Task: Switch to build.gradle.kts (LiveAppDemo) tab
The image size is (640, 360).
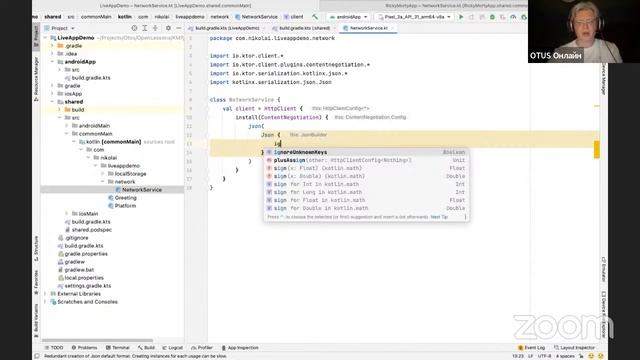Action: coord(227,28)
